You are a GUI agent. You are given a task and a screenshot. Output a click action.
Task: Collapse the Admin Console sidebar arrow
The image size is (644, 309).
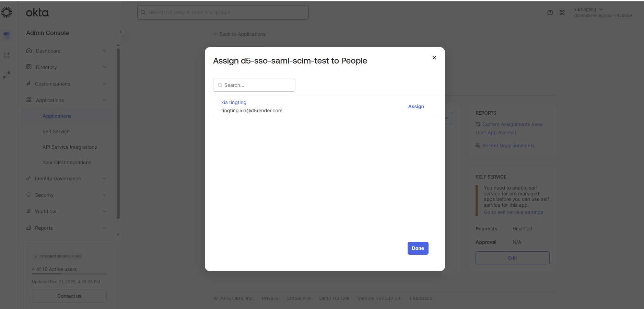120,32
